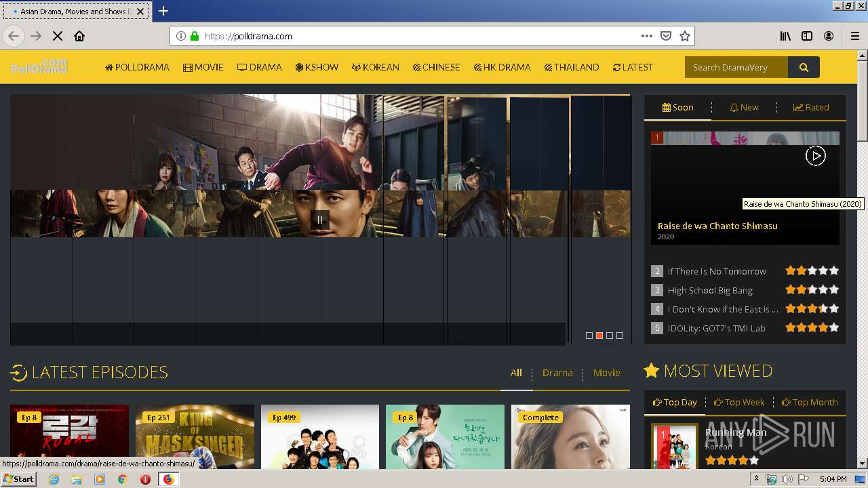Show Top Day most viewed
The width and height of the screenshot is (868, 488).
coord(675,402)
